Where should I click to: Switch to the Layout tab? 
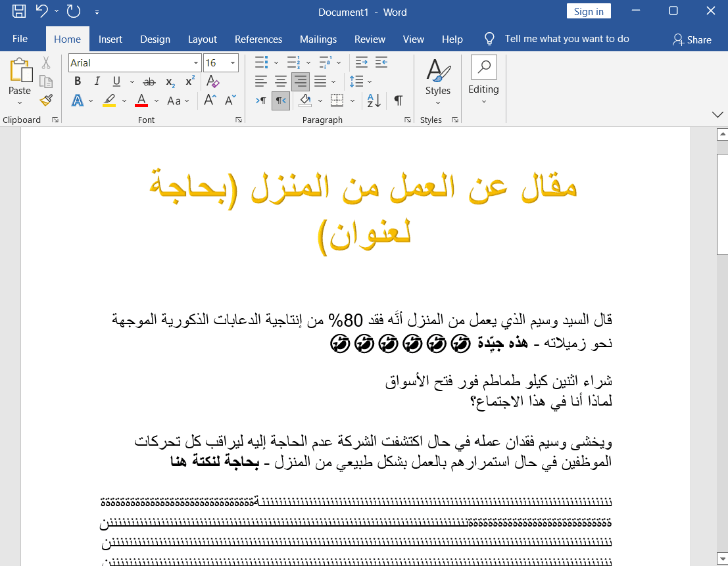tap(203, 39)
